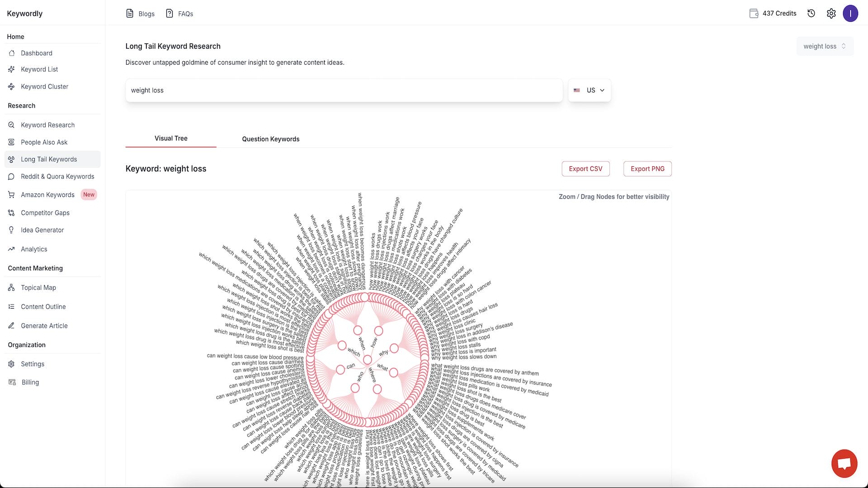
Task: Click the user avatar icon
Action: [850, 14]
